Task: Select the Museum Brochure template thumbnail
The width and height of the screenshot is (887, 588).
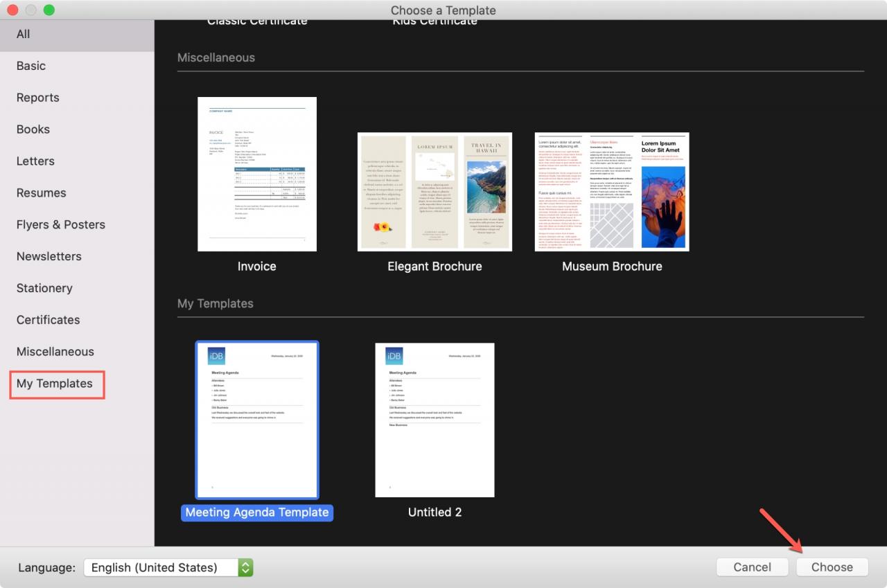Action: [612, 191]
